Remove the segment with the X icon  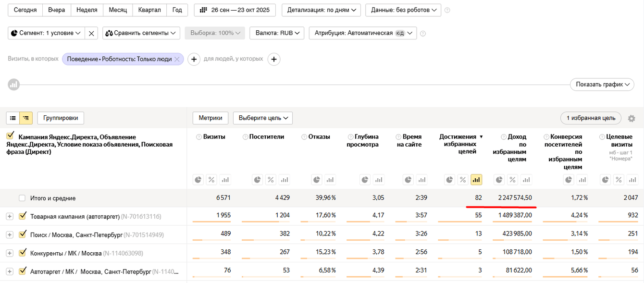coord(92,33)
